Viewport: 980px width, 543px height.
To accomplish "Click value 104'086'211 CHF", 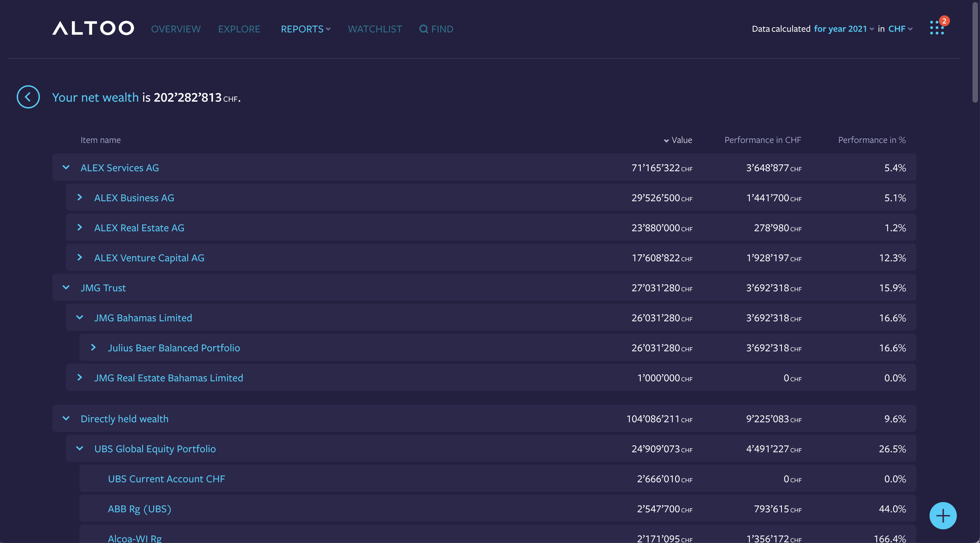I will [659, 419].
